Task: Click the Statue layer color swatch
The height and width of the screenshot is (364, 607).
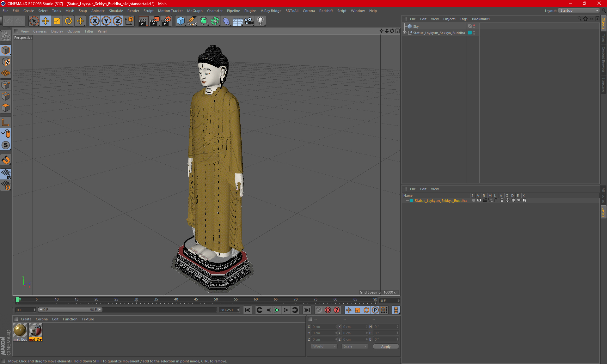Action: click(411, 201)
